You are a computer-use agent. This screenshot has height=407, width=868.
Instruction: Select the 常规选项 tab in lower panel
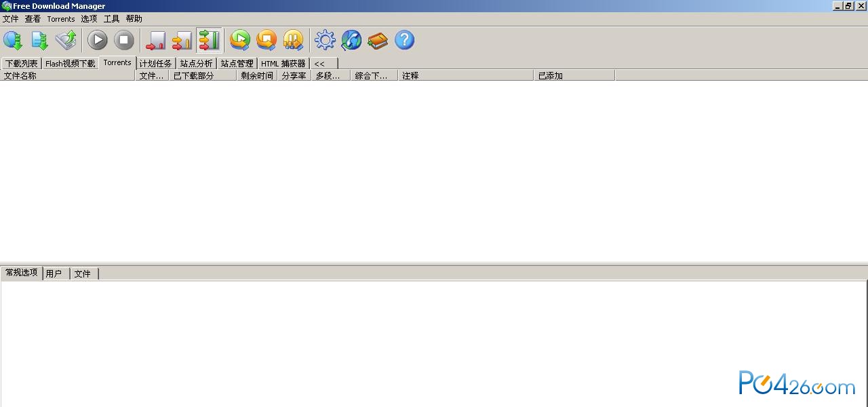click(x=22, y=273)
